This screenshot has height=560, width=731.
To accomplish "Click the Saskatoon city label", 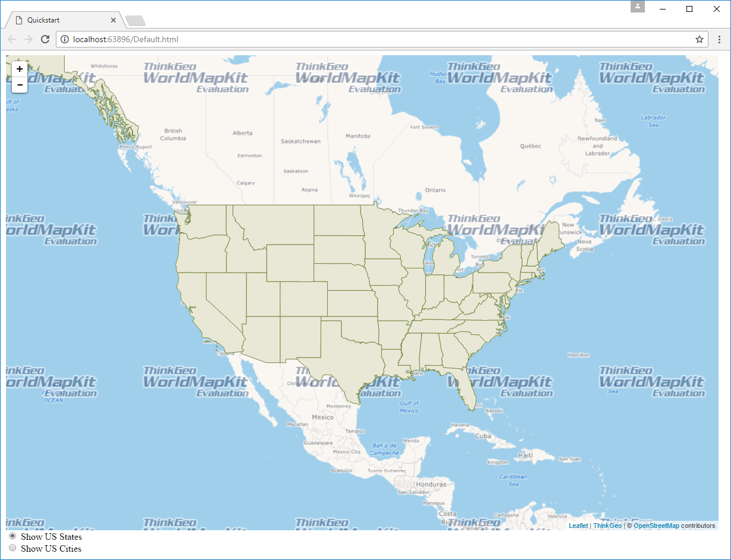I will coord(296,171).
